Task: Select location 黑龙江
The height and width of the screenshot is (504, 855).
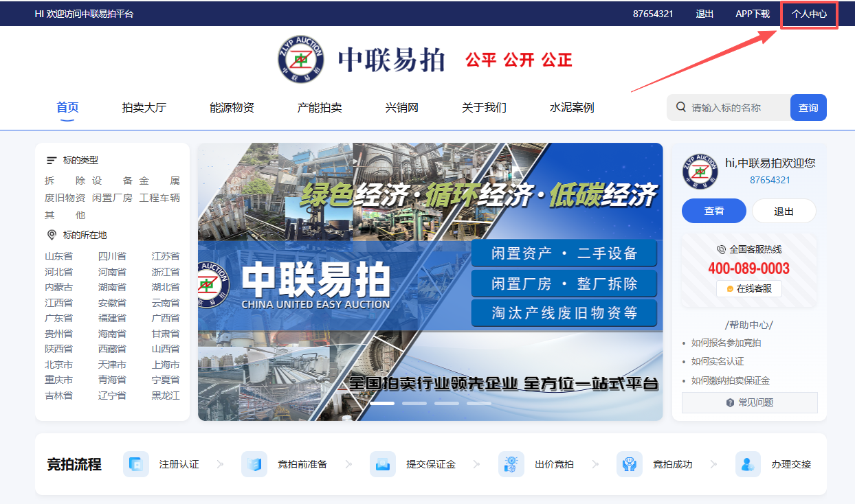Action: click(166, 396)
